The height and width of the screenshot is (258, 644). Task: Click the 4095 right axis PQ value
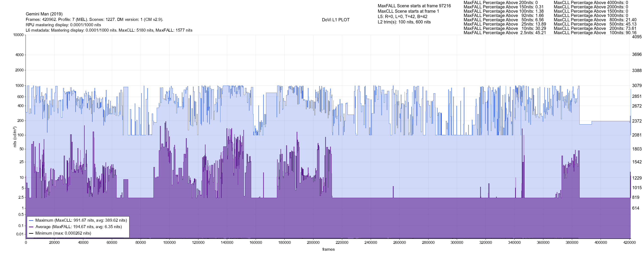636,37
